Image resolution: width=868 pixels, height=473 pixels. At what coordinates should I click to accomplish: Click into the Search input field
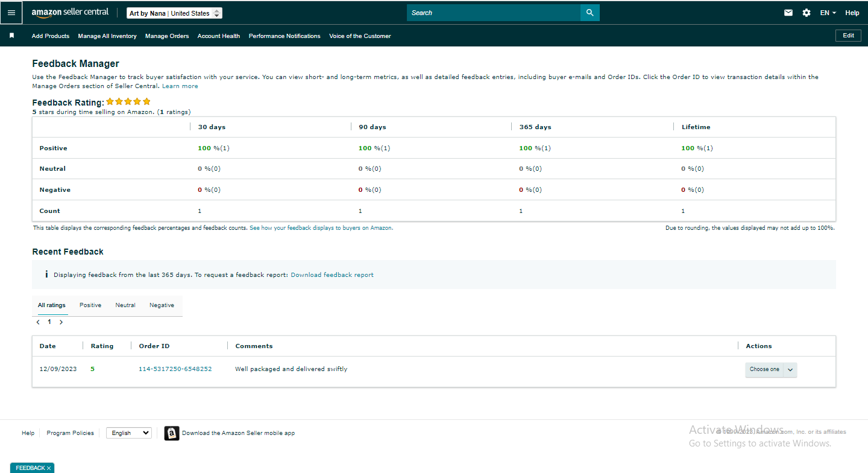[x=494, y=13]
